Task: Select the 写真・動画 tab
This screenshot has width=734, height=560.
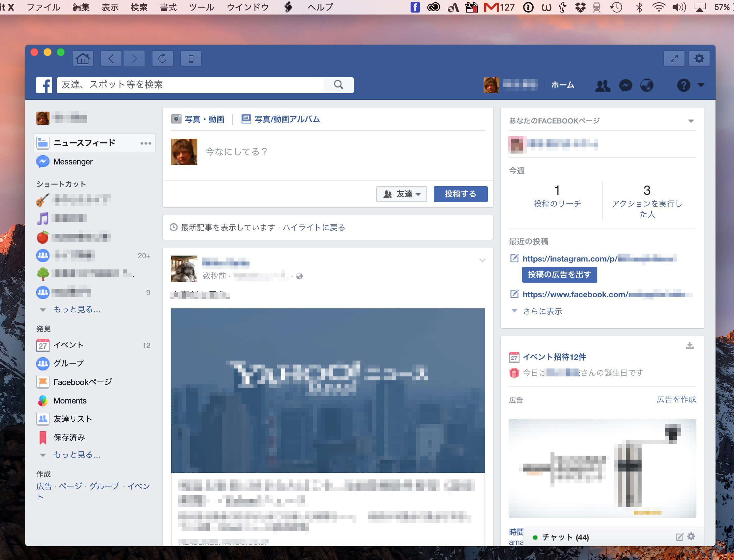Action: tap(198, 119)
